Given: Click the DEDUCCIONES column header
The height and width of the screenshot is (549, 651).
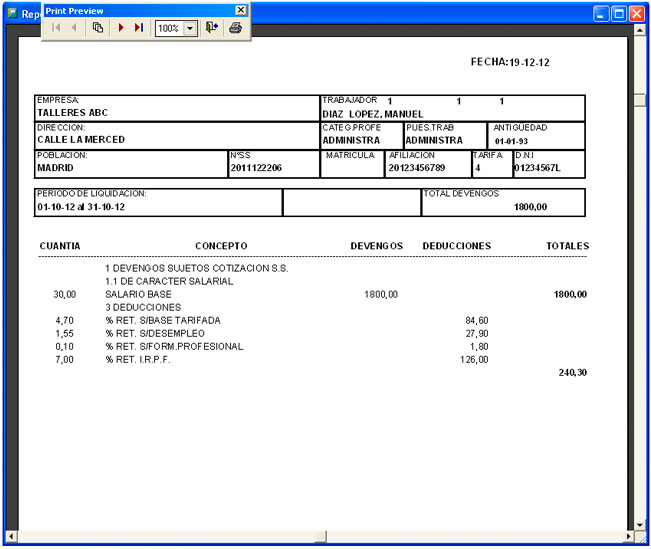Looking at the screenshot, I should coord(457,246).
